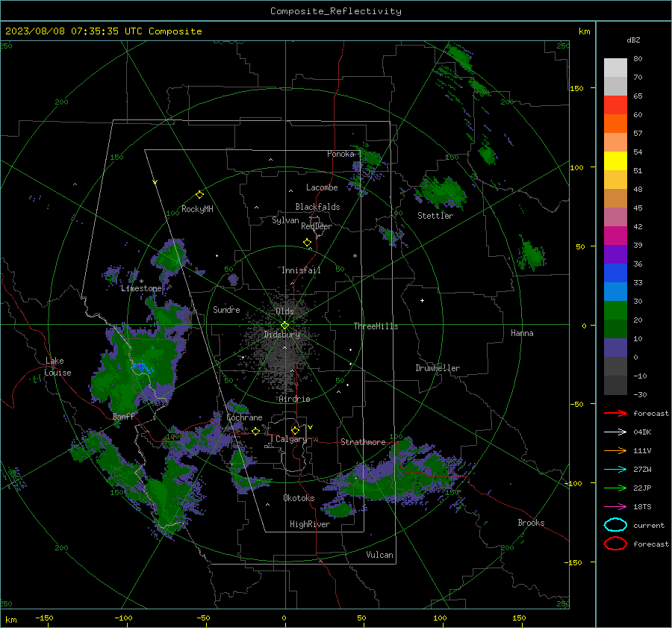Click the magenta 18TS arrow legend icon

pyautogui.click(x=615, y=507)
